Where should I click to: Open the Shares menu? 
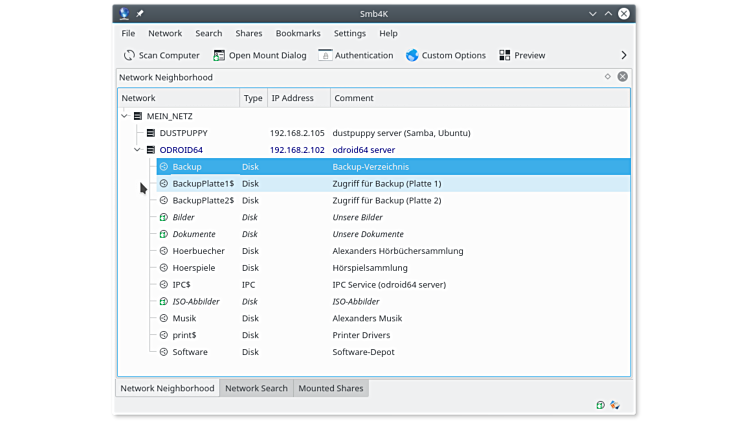pos(248,33)
